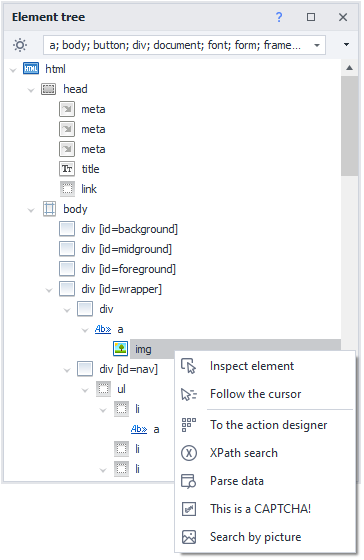Click the head node icon
This screenshot has width=364, height=560.
tap(49, 89)
